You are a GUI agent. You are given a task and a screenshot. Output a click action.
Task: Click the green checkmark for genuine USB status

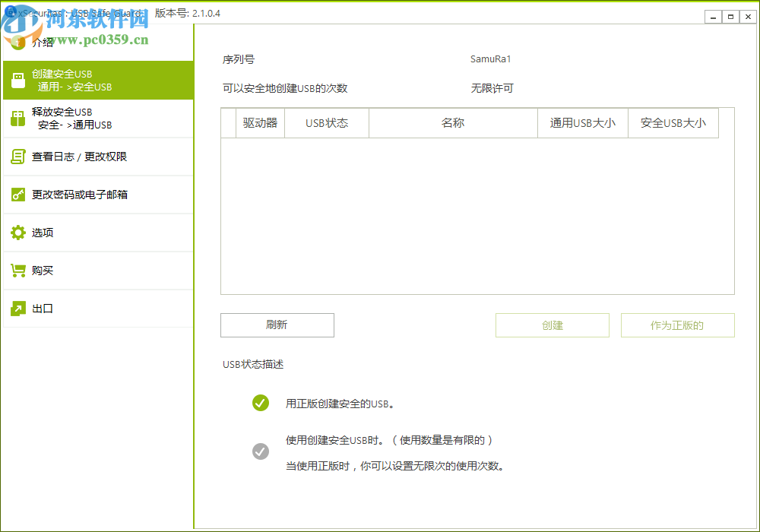pyautogui.click(x=261, y=403)
